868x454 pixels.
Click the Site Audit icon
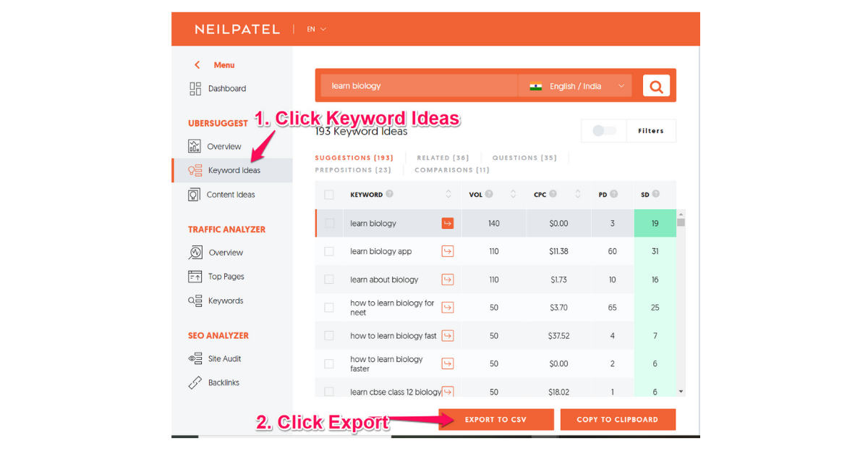click(195, 358)
